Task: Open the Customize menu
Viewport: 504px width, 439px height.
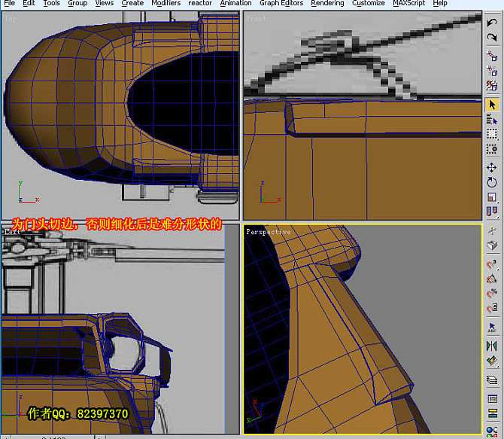Action: tap(369, 3)
